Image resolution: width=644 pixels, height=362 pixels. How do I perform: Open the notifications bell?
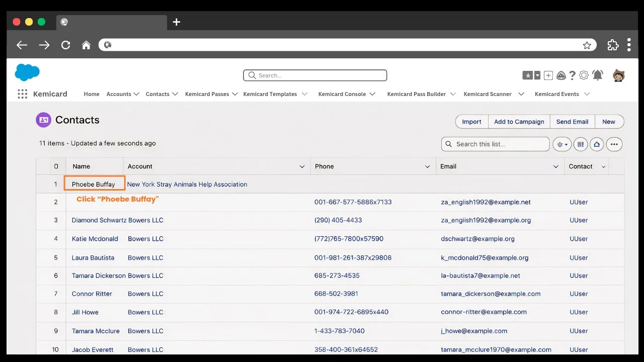click(x=598, y=75)
